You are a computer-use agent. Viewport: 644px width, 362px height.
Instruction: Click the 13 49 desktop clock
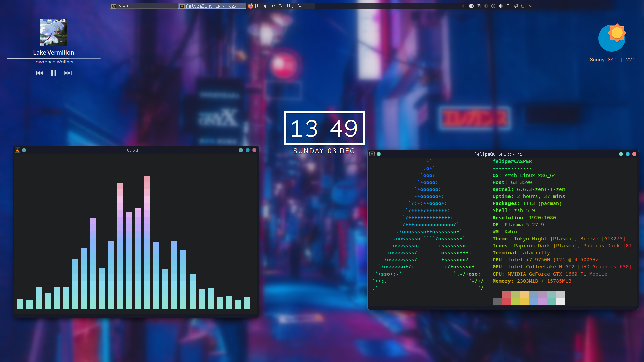[x=324, y=128]
